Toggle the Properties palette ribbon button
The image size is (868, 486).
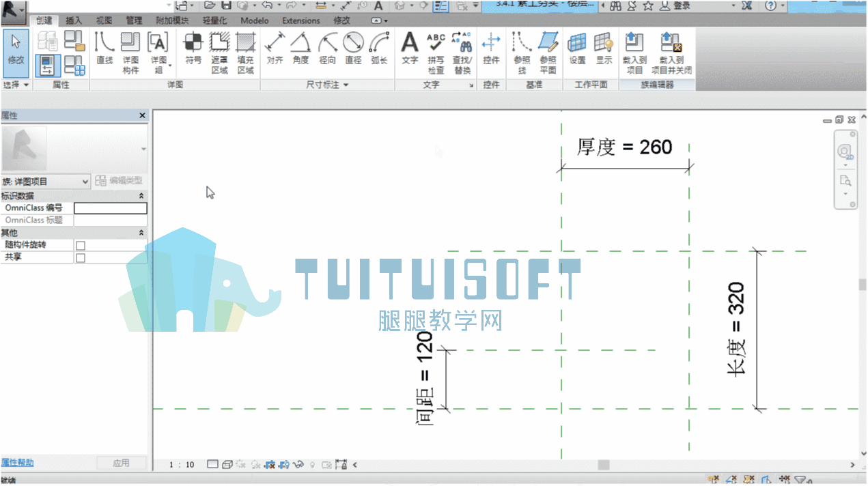(47, 66)
